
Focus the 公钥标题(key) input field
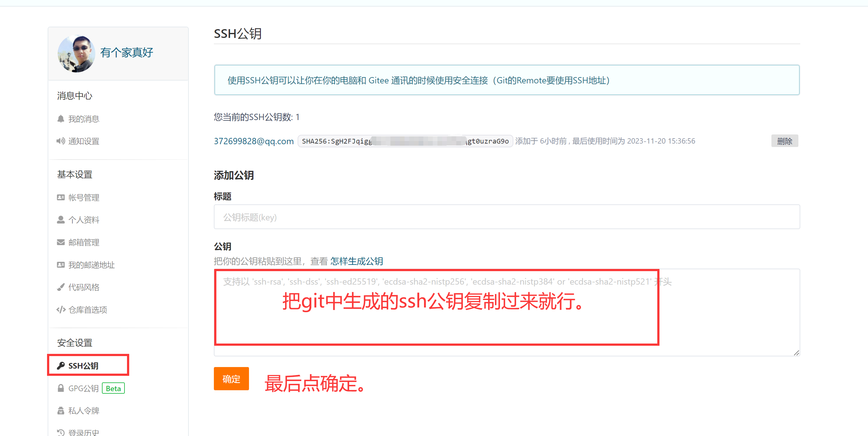point(507,217)
